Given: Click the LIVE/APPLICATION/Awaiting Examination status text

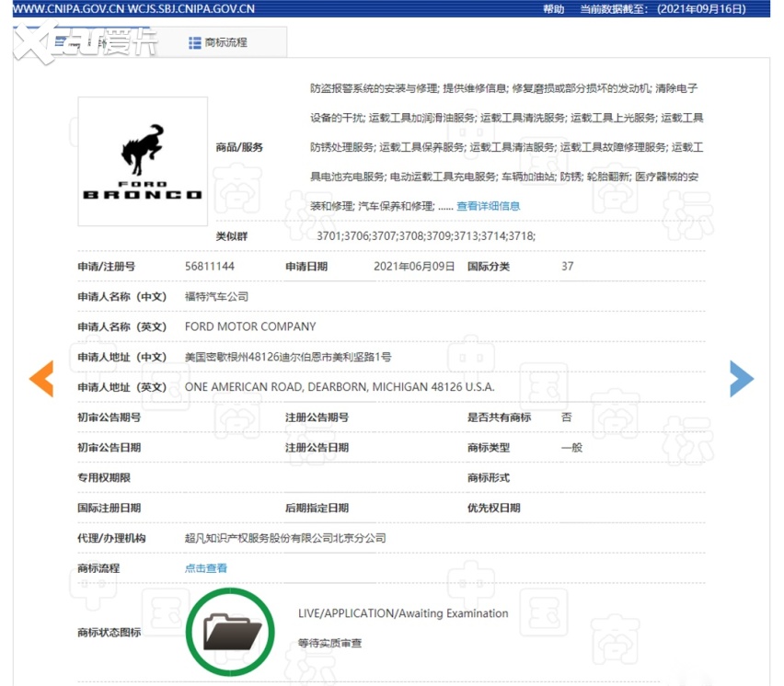Looking at the screenshot, I should coord(402,613).
